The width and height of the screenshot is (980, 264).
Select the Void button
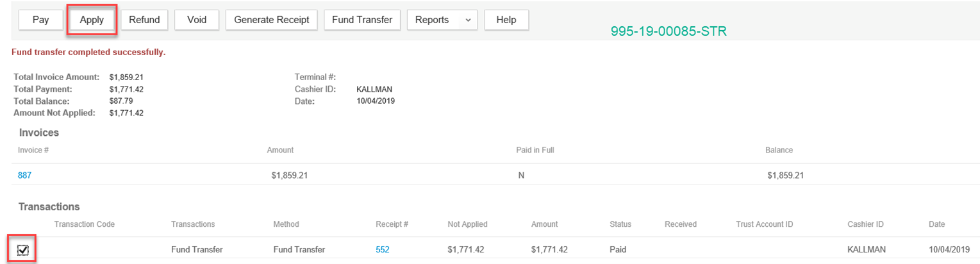coord(197,20)
